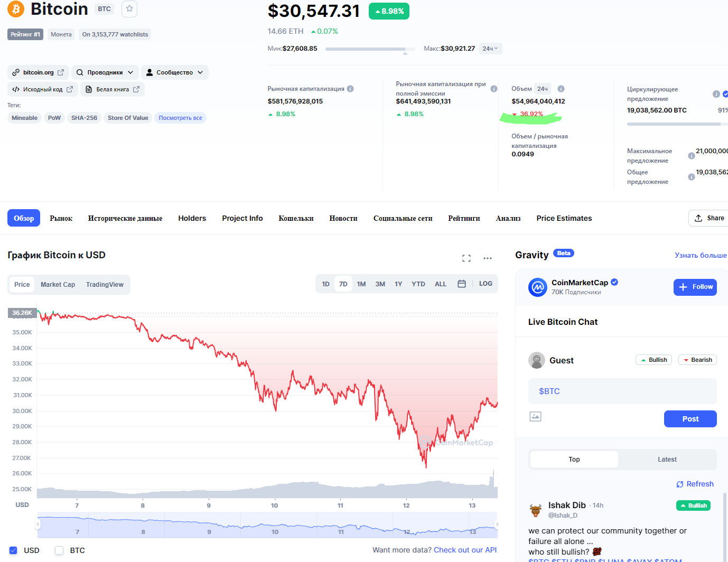Add Bitcoin to watchlist with star icon
The image size is (728, 562).
(x=129, y=8)
